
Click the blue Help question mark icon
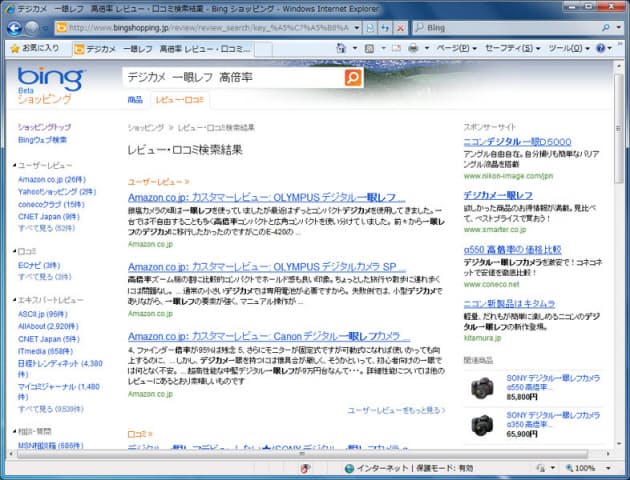pyautogui.click(x=601, y=48)
